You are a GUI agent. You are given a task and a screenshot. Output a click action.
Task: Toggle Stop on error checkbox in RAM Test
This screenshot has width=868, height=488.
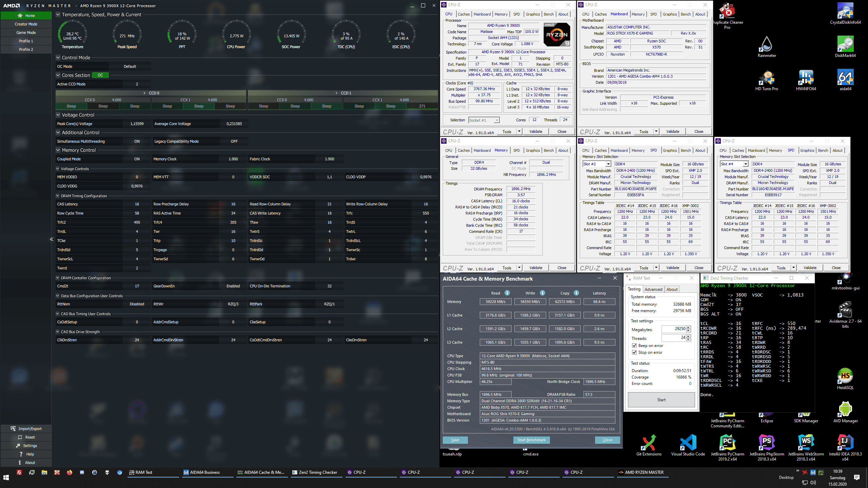click(634, 352)
